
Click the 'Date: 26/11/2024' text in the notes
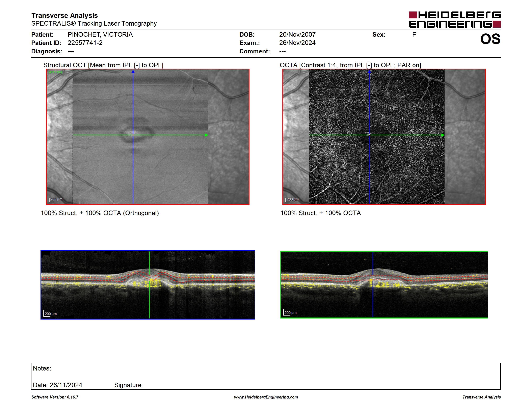57,385
